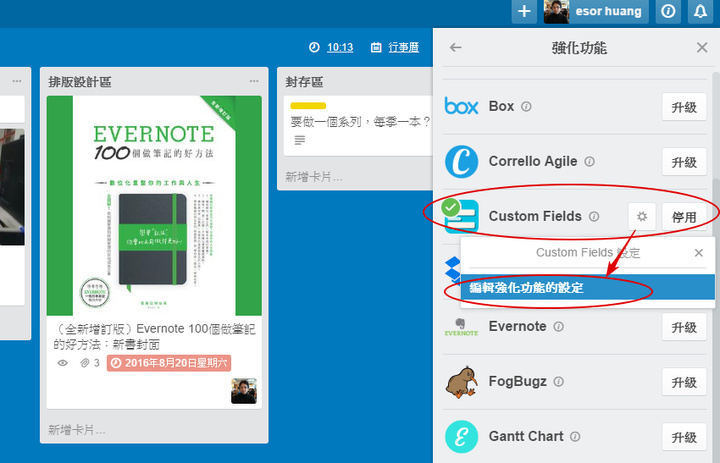Click 新增卡片 in 排版設計區 list
The height and width of the screenshot is (463, 720).
pos(76,429)
